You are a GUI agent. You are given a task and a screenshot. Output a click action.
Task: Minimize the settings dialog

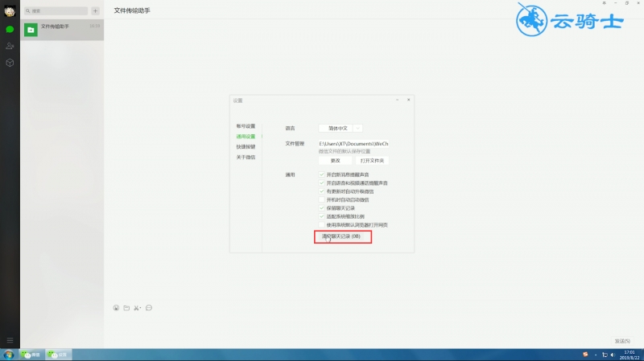pyautogui.click(x=397, y=100)
